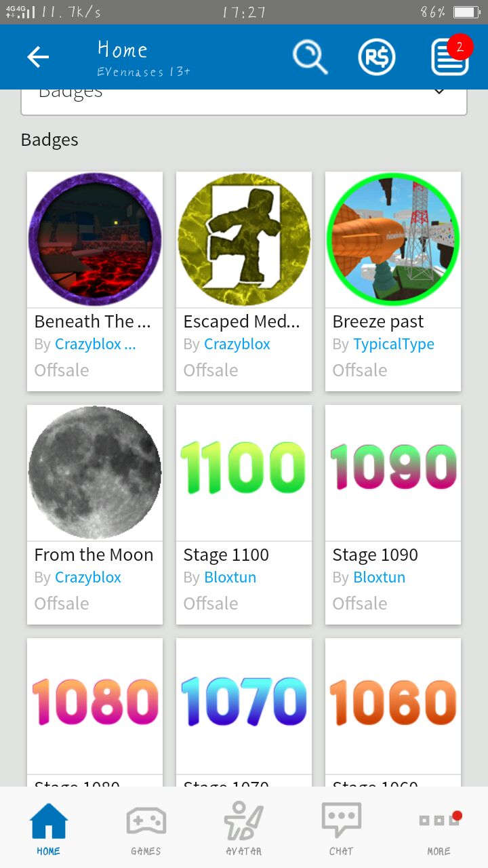Select the Escaped badge running figure image
The width and height of the screenshot is (488, 868).
pyautogui.click(x=244, y=239)
